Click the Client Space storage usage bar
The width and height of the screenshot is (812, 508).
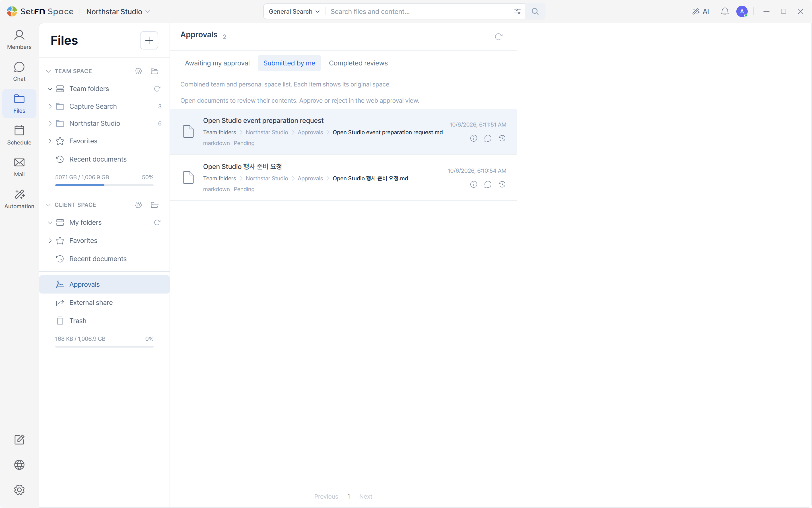pyautogui.click(x=104, y=347)
